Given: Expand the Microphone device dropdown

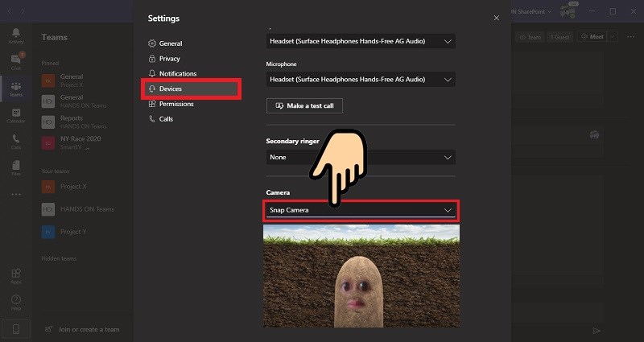Looking at the screenshot, I should (x=360, y=80).
